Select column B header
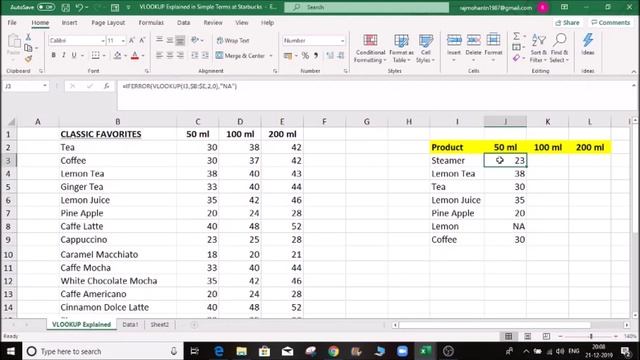The width and height of the screenshot is (640, 360). [x=118, y=122]
